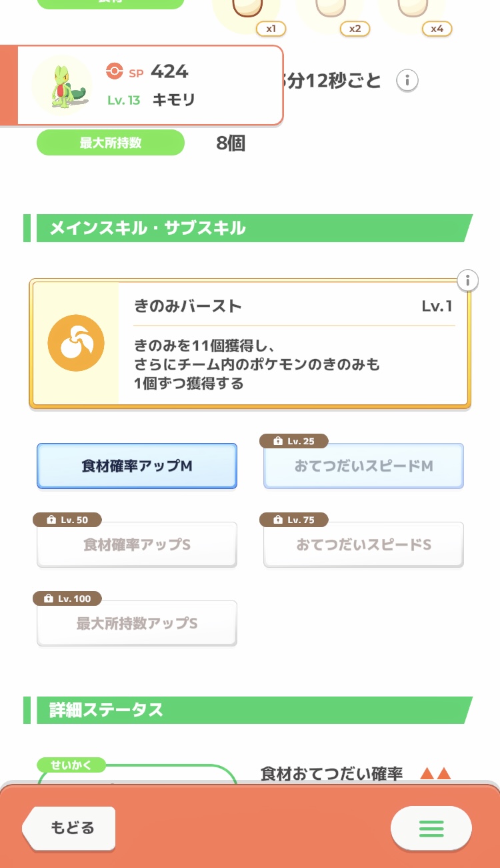
Task: Tap the Poké Ball SP icon
Action: 115,71
